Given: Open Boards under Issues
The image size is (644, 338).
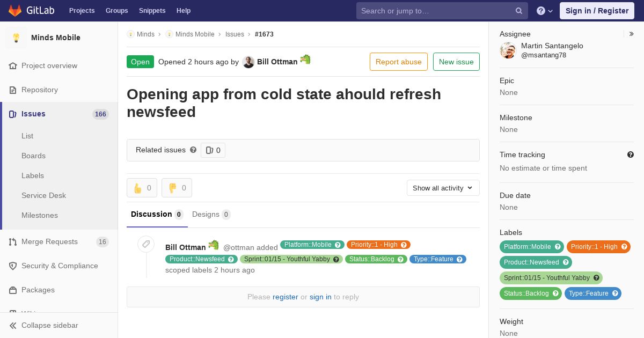Looking at the screenshot, I should click(33, 156).
